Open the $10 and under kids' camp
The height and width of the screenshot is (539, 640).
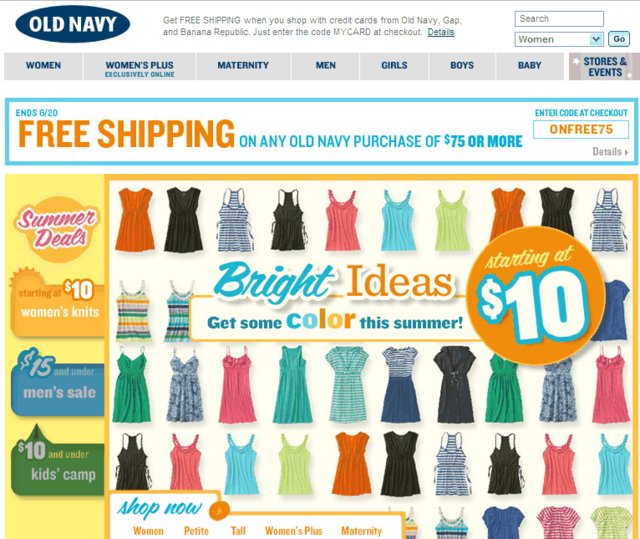click(x=57, y=461)
